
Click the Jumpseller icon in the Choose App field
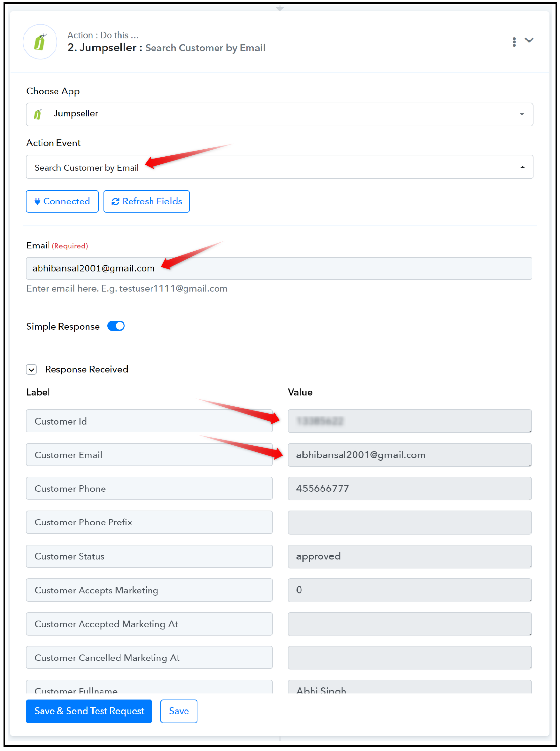(x=38, y=114)
